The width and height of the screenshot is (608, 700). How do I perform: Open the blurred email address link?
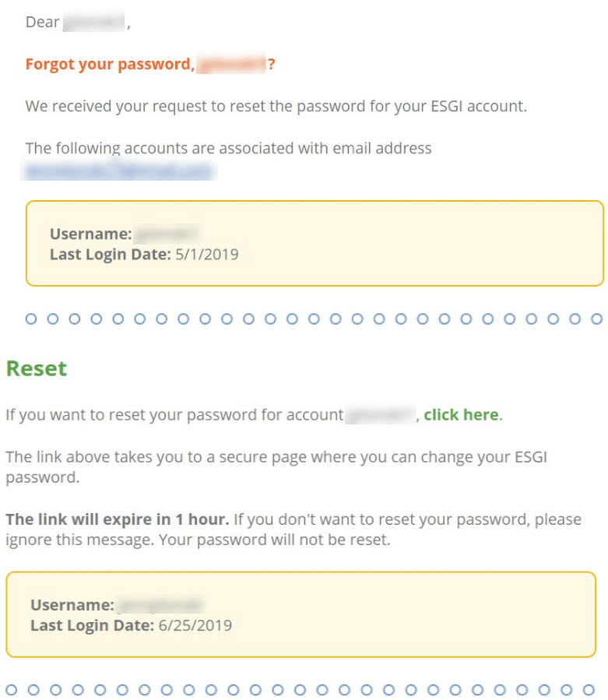pos(119,171)
